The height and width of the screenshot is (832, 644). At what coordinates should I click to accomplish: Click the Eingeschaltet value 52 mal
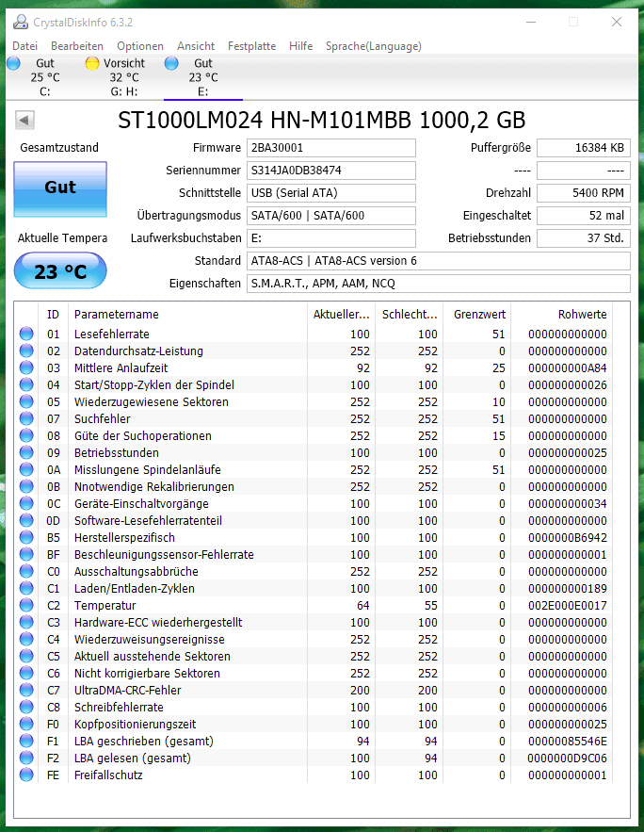point(584,216)
